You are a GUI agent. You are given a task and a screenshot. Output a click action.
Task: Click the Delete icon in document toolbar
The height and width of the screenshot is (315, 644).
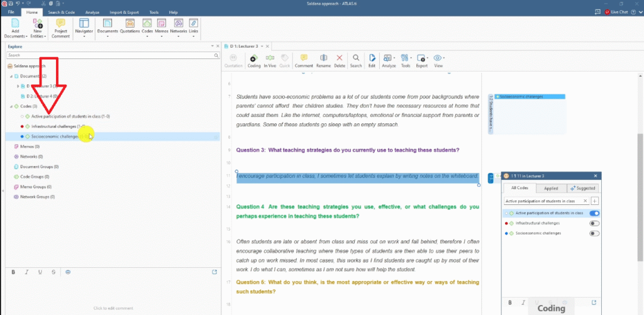coord(340,60)
